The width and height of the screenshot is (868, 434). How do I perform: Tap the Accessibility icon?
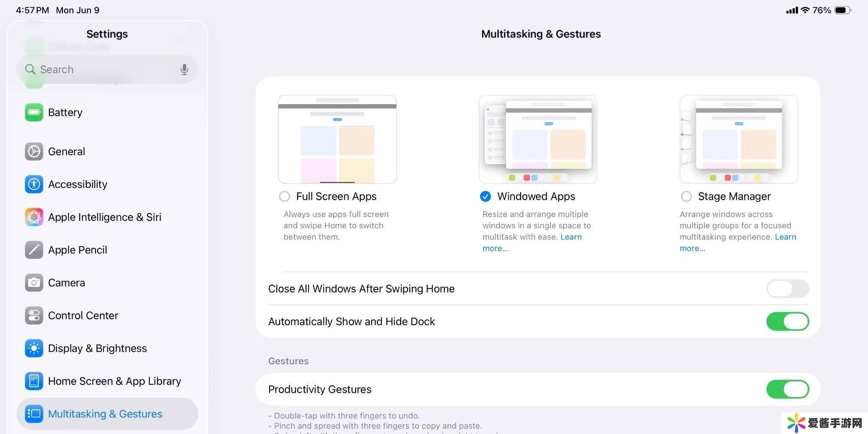coord(34,184)
